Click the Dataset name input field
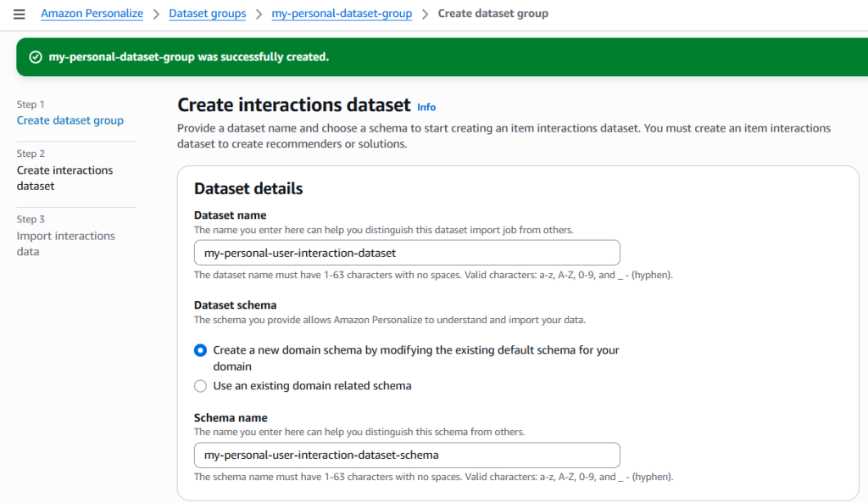This screenshot has width=868, height=503. coord(407,253)
